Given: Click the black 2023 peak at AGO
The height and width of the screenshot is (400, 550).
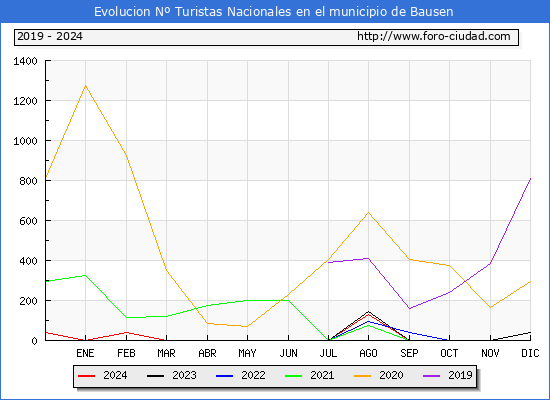Looking at the screenshot, I should pyautogui.click(x=368, y=311).
